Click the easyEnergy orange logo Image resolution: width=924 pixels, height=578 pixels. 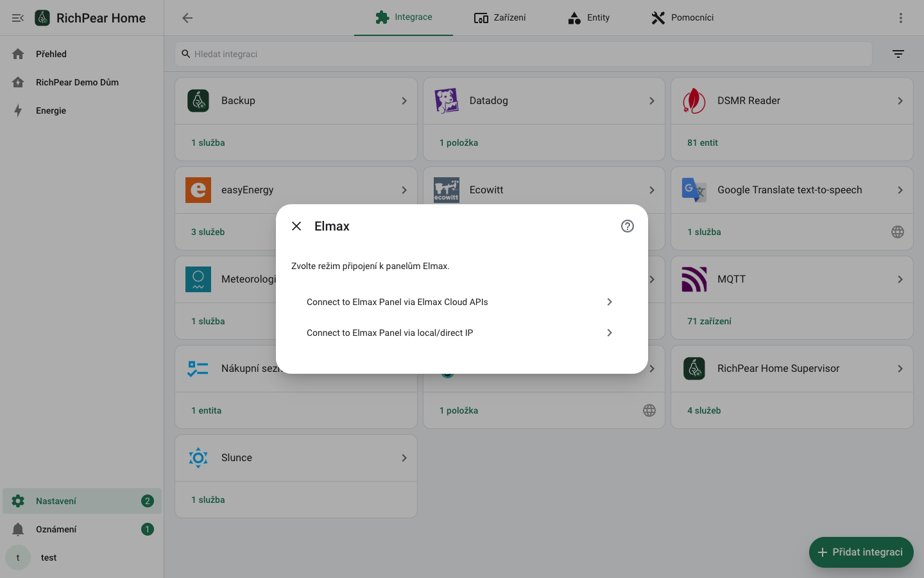click(198, 190)
